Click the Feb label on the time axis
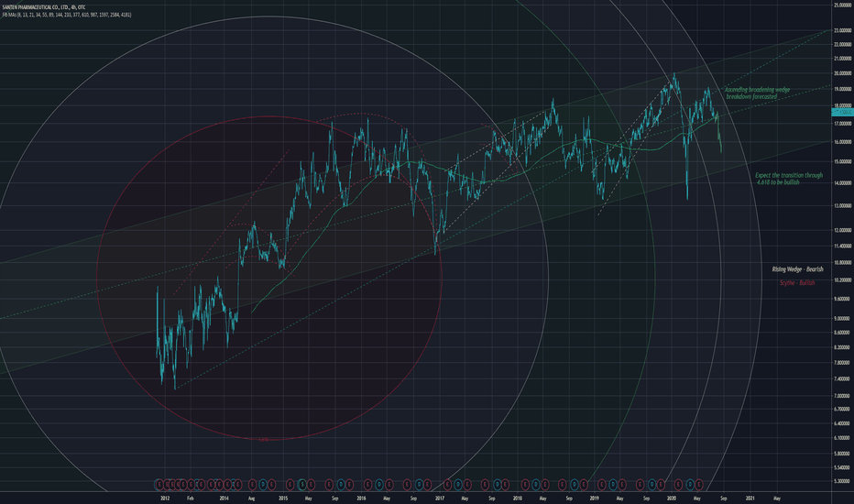The width and height of the screenshot is (854, 504). click(190, 498)
